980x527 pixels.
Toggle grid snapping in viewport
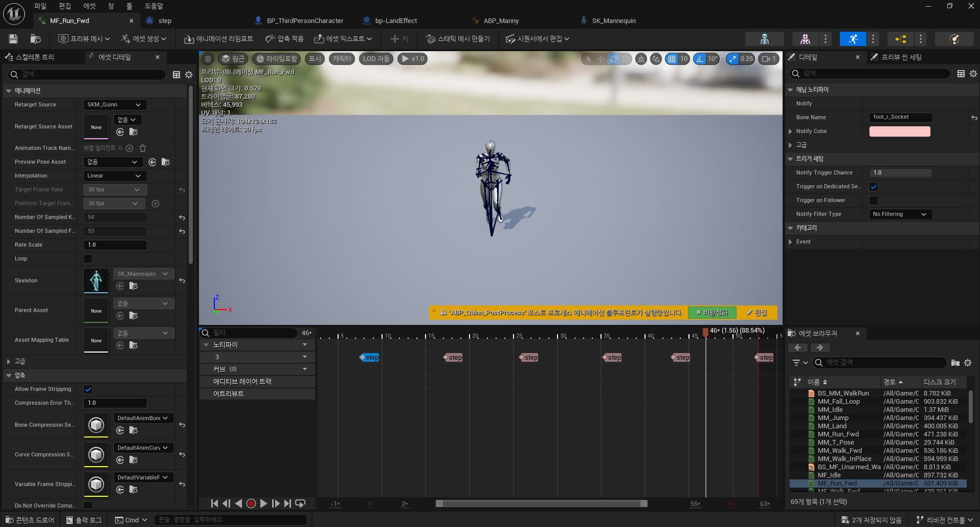[x=672, y=59]
